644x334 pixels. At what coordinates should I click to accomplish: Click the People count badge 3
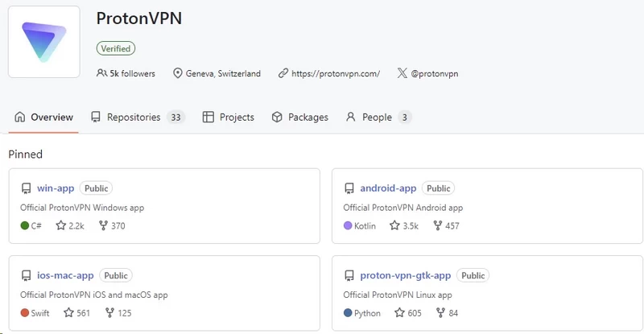click(405, 118)
